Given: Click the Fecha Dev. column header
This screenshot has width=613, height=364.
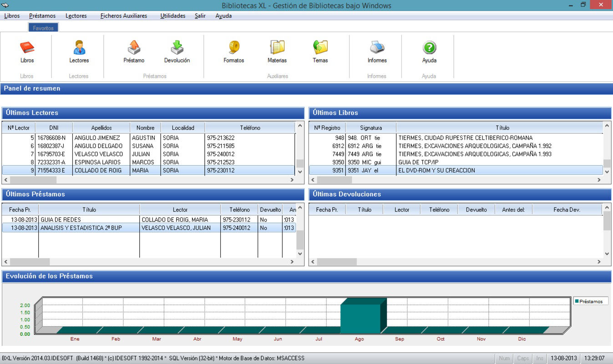Looking at the screenshot, I should [x=567, y=210].
